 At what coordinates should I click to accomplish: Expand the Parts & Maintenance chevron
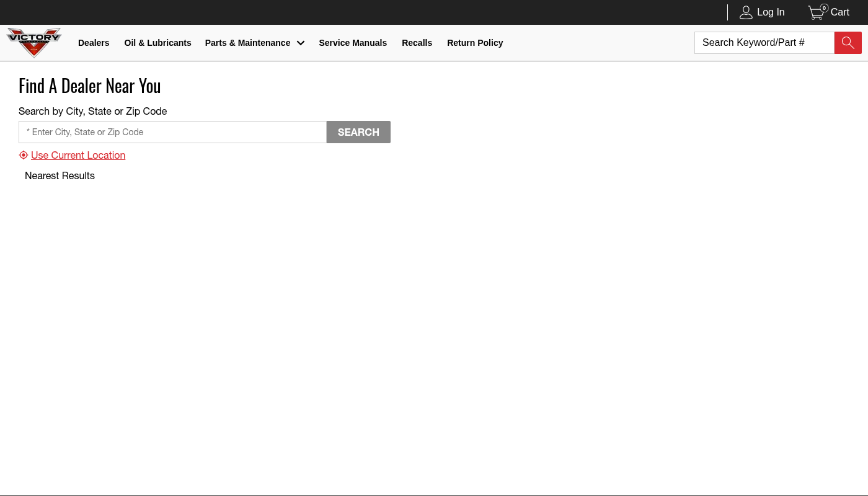coord(301,43)
